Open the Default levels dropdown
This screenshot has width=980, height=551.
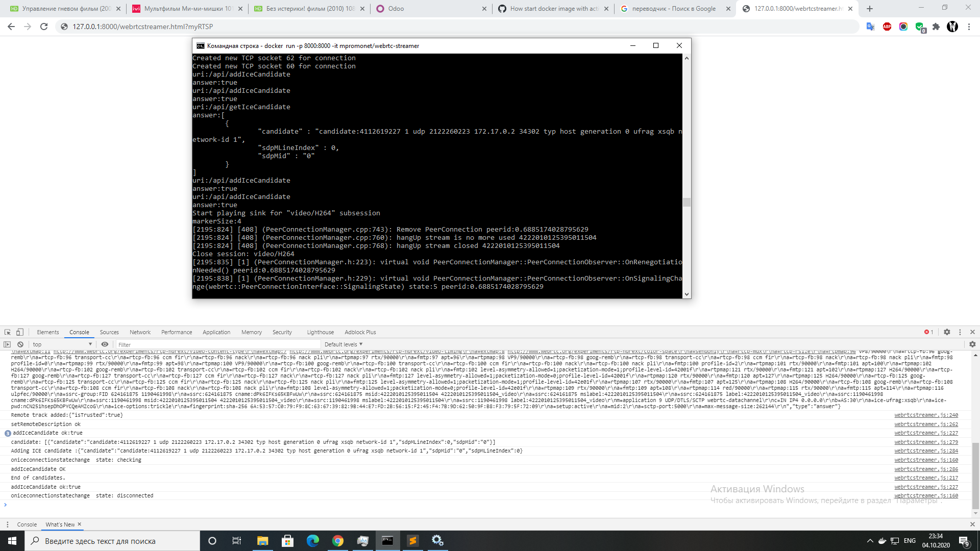pos(343,344)
